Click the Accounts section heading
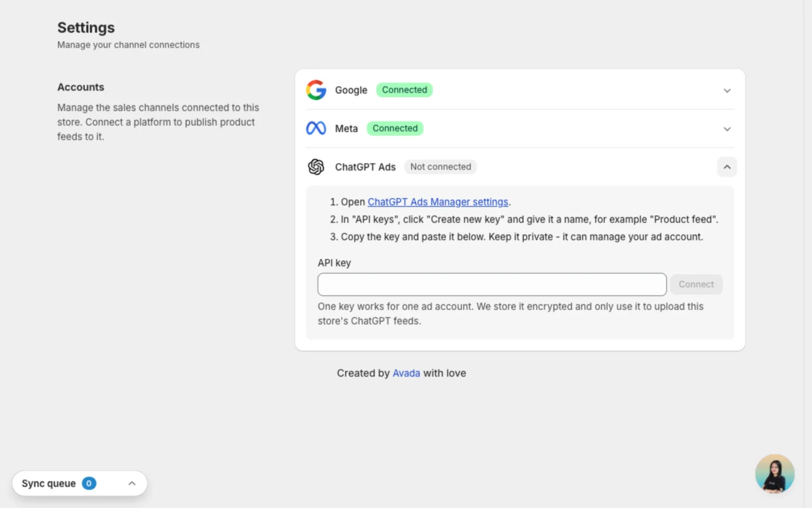 coord(81,87)
